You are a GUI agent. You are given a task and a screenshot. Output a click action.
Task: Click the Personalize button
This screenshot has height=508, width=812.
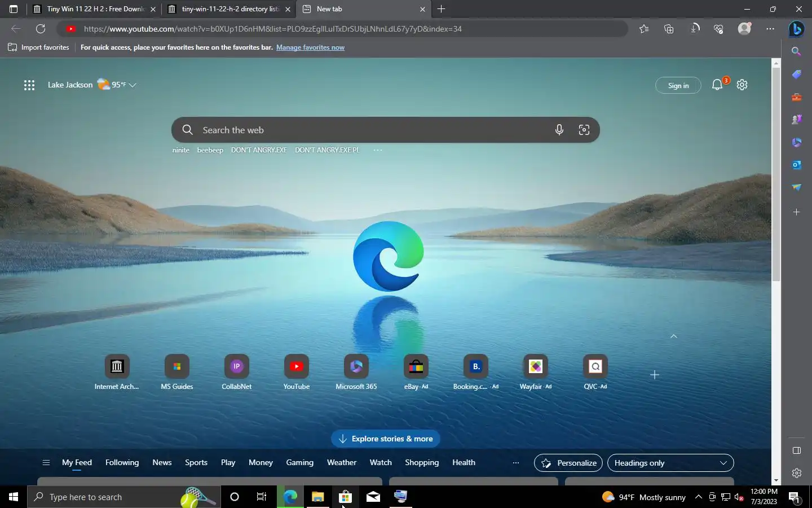(568, 463)
